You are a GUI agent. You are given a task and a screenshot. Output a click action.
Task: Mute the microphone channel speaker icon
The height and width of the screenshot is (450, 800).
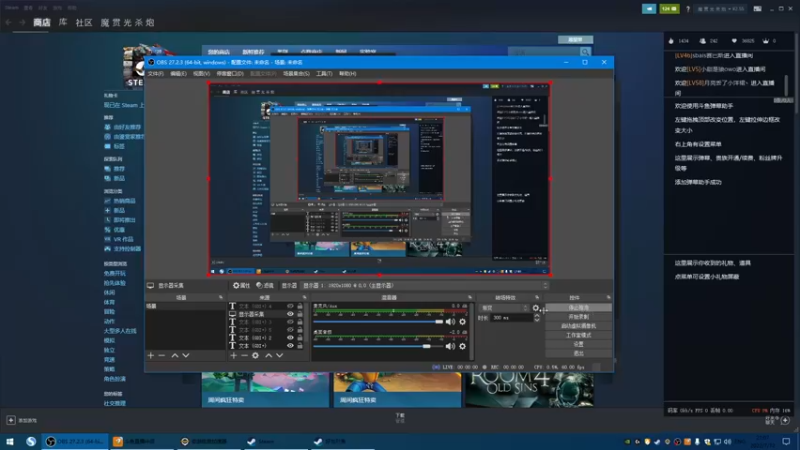pos(450,322)
